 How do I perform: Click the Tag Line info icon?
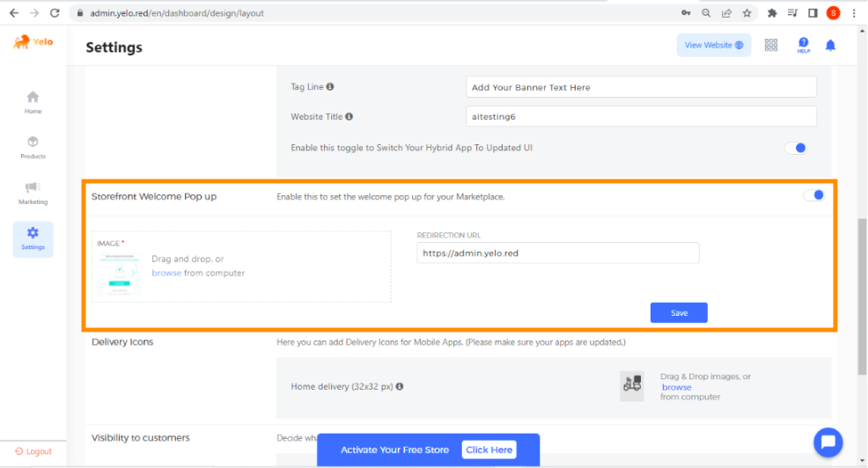click(330, 87)
